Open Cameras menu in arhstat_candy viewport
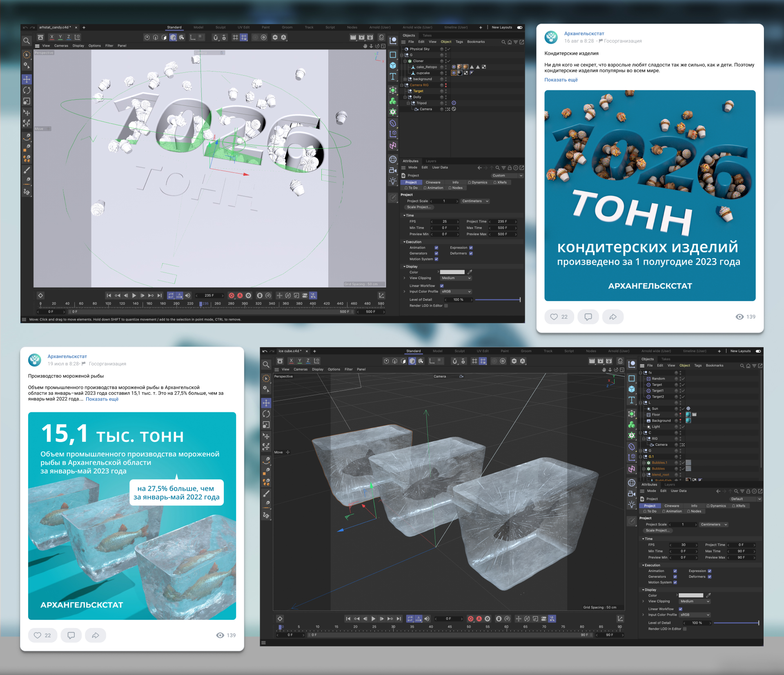 tap(61, 46)
